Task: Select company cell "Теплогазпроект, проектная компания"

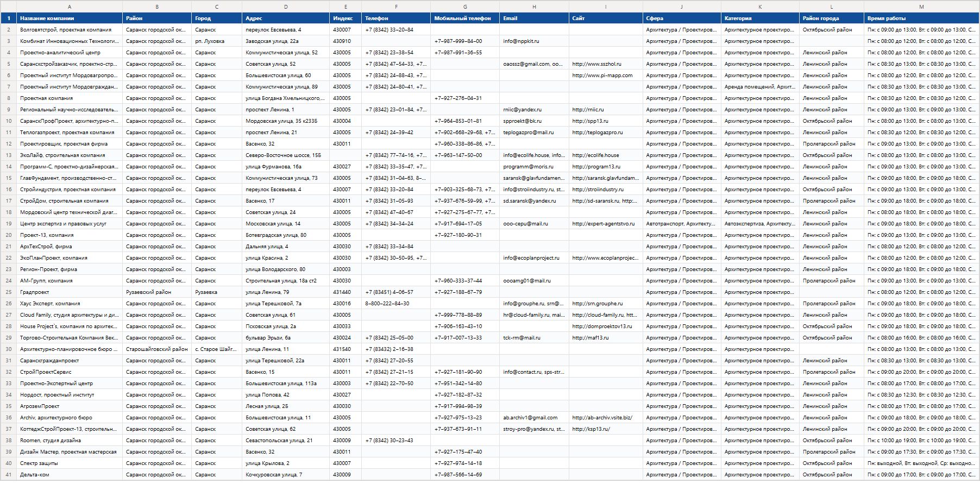Action: click(70, 133)
